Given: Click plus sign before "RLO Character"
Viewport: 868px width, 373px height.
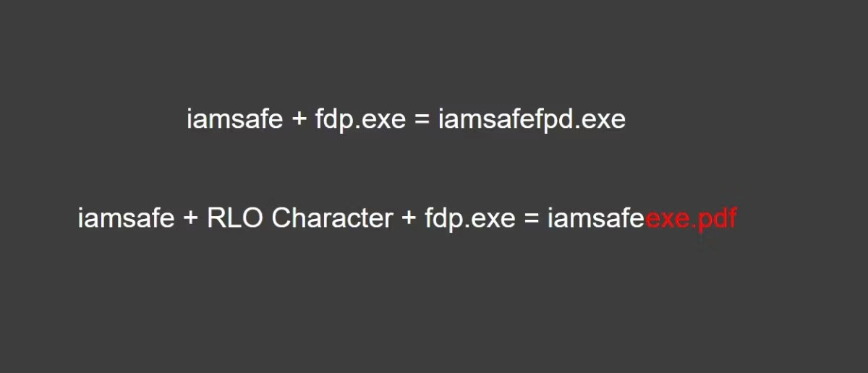Looking at the screenshot, I should tap(191, 218).
